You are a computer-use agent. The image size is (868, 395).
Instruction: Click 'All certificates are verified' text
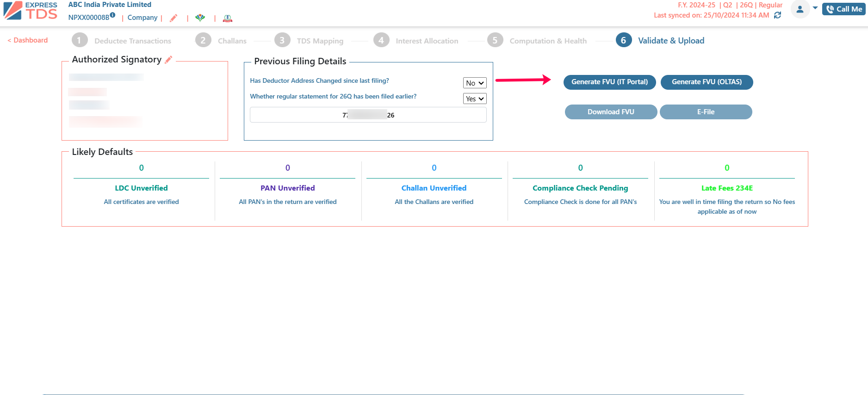141,202
